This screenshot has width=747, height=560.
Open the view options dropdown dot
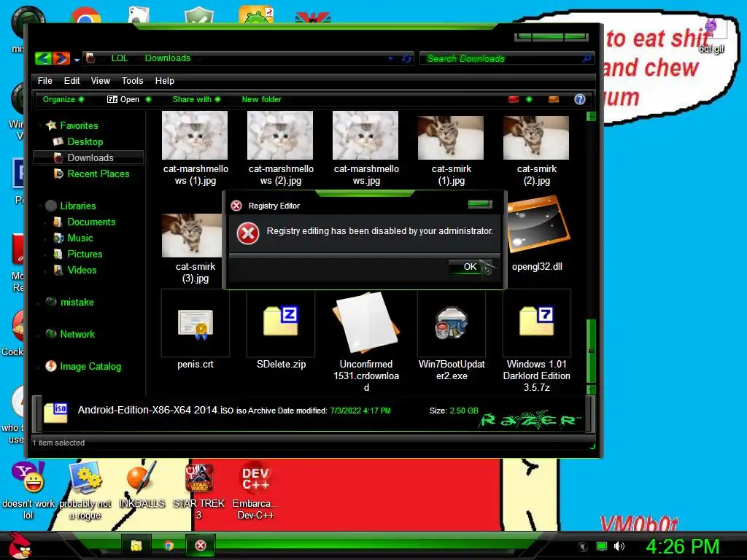coord(529,99)
